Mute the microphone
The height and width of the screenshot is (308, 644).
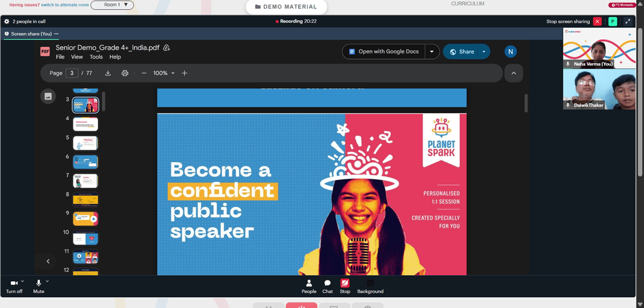pyautogui.click(x=39, y=287)
